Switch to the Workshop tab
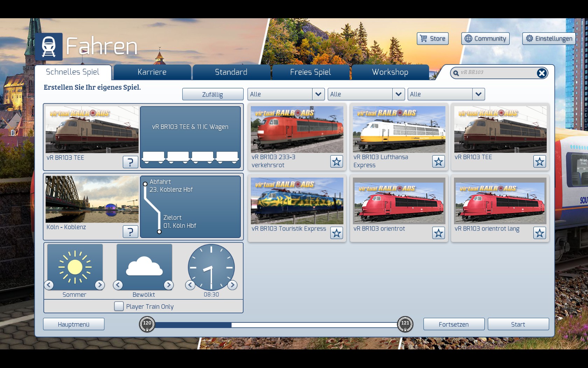The width and height of the screenshot is (588, 368). pos(390,72)
